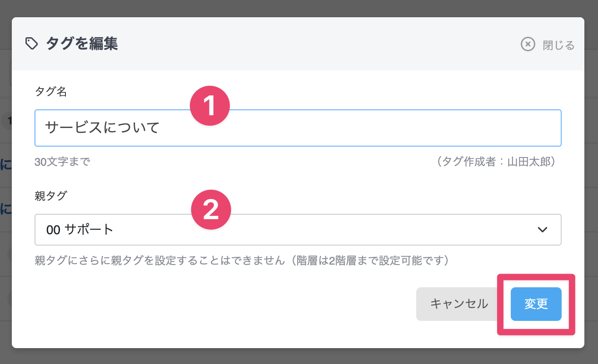Place cursor in サービスについて text
This screenshot has width=598, height=364.
click(x=102, y=128)
